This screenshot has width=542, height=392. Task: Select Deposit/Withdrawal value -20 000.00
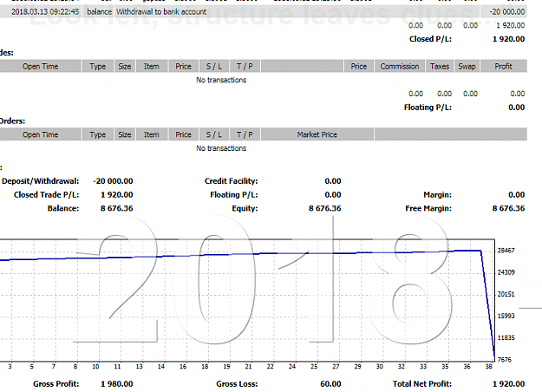113,181
